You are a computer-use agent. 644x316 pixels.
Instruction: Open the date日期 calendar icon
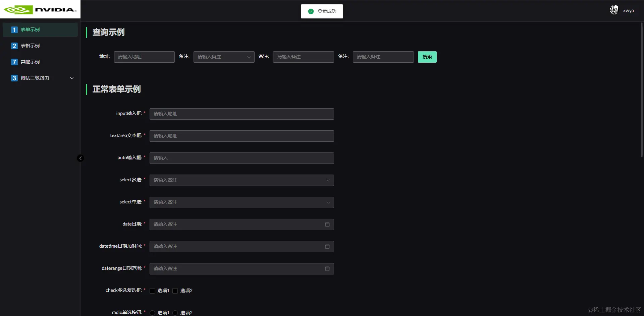coord(327,225)
